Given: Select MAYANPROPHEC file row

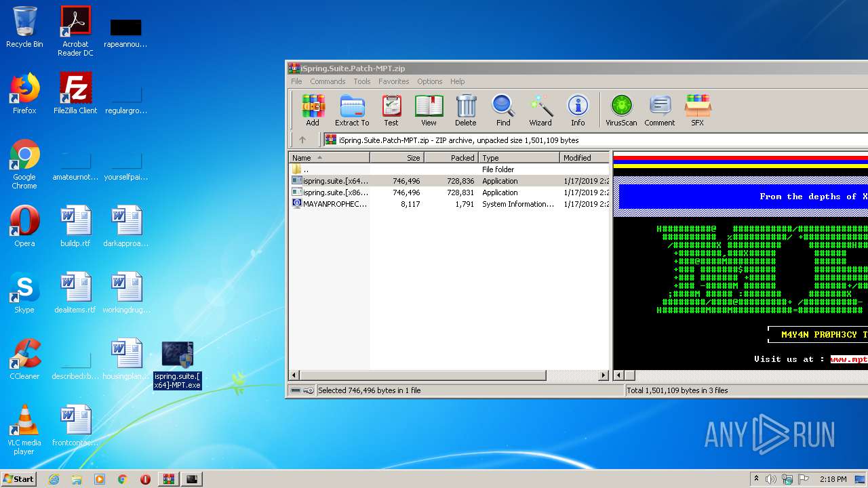Looking at the screenshot, I should tap(450, 203).
